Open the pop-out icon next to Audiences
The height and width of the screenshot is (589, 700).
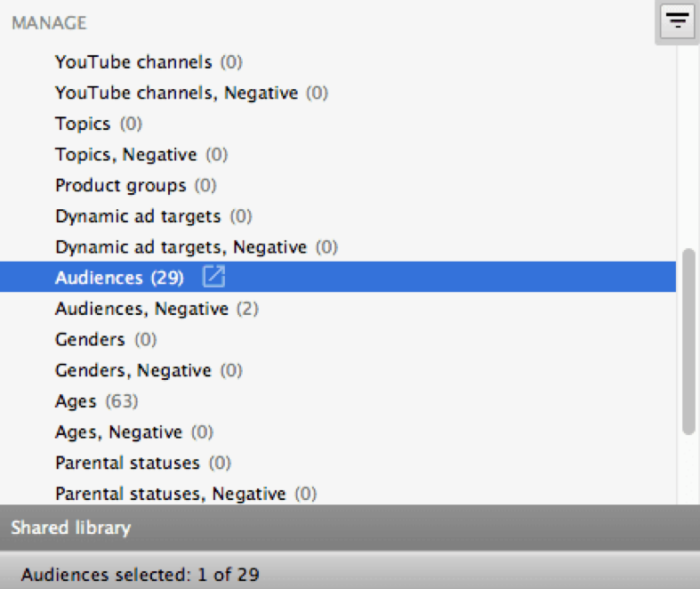tap(213, 278)
